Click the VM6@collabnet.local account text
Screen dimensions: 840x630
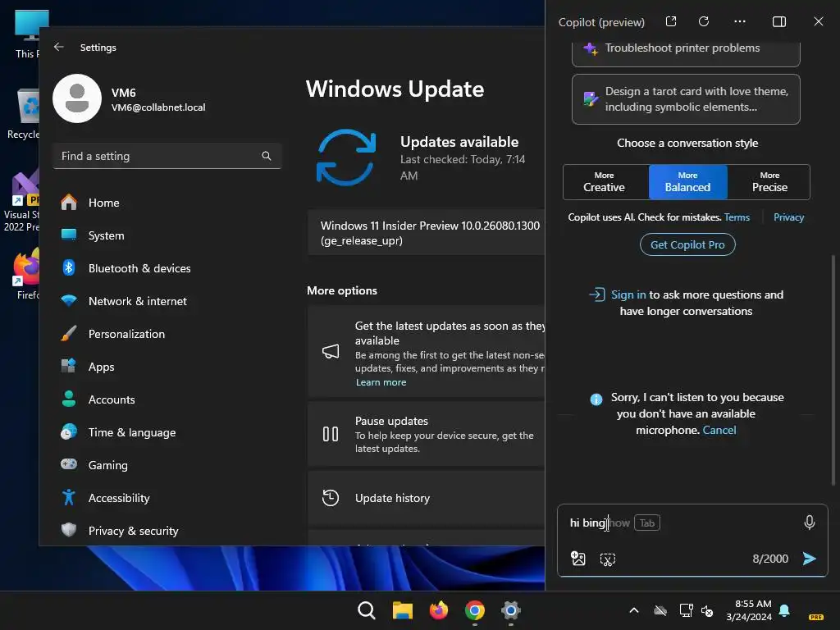click(x=158, y=107)
